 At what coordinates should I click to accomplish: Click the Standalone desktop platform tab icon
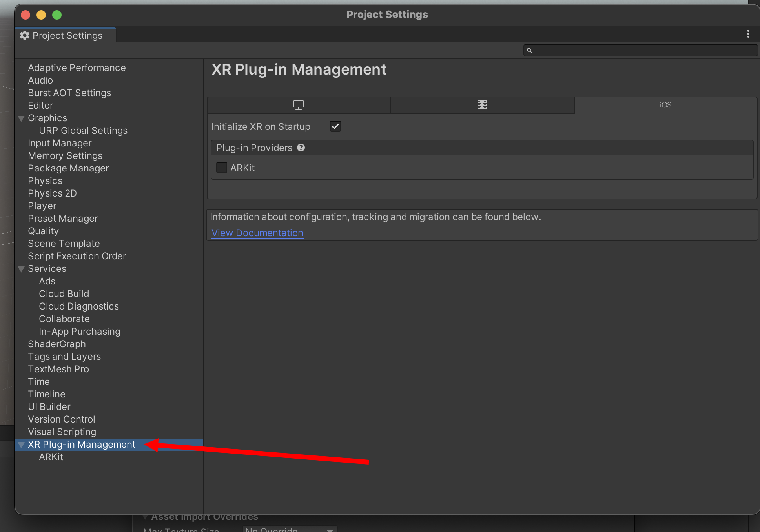tap(298, 105)
